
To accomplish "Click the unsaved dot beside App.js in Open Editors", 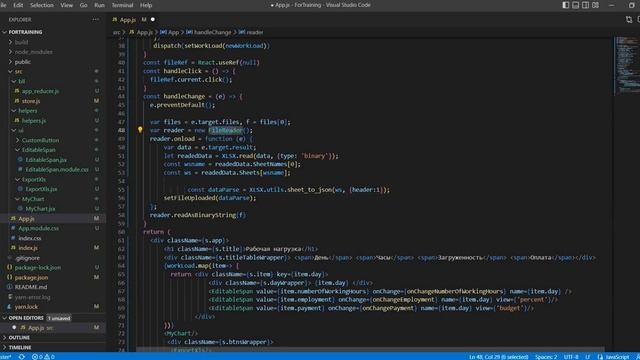I will pos(14,327).
